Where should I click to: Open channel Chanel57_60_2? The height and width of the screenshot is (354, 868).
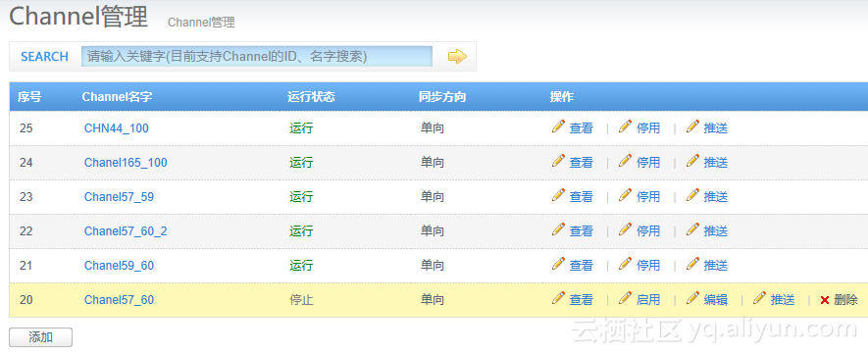126,231
